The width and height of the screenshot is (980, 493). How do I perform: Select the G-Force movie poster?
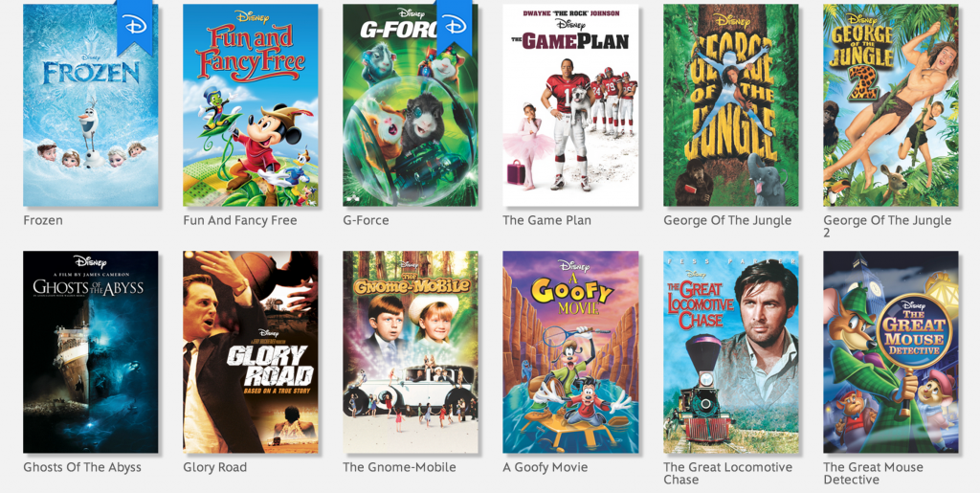(411, 105)
